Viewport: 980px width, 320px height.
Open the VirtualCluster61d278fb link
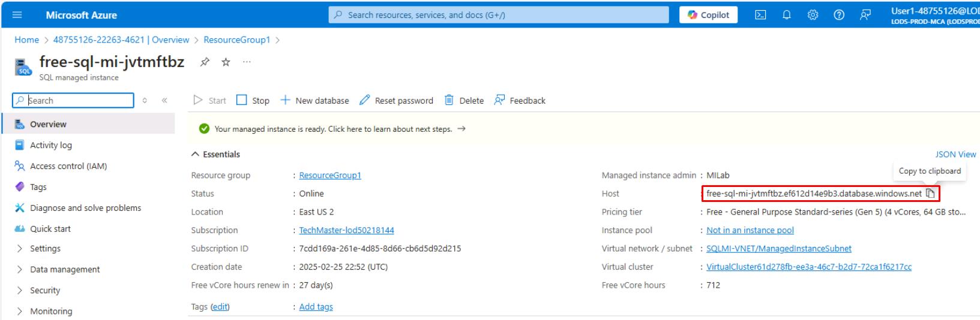(x=809, y=267)
